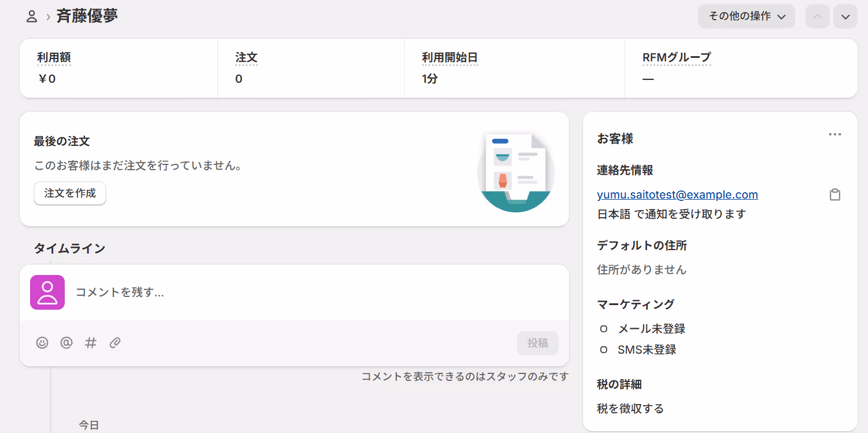Click the purple staff avatar icon
The image size is (868, 433).
click(47, 292)
